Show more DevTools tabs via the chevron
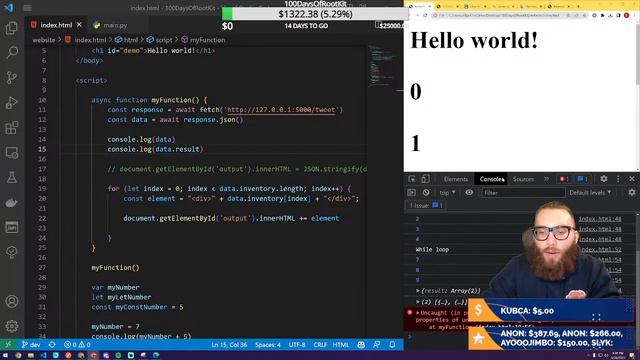The width and height of the screenshot is (640, 360). click(547, 179)
